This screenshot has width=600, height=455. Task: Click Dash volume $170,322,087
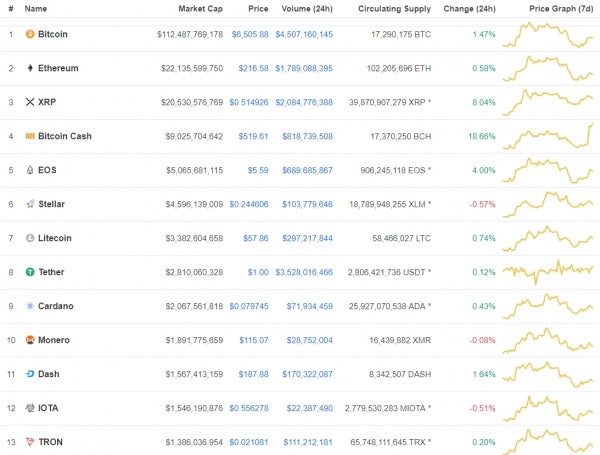pos(308,374)
